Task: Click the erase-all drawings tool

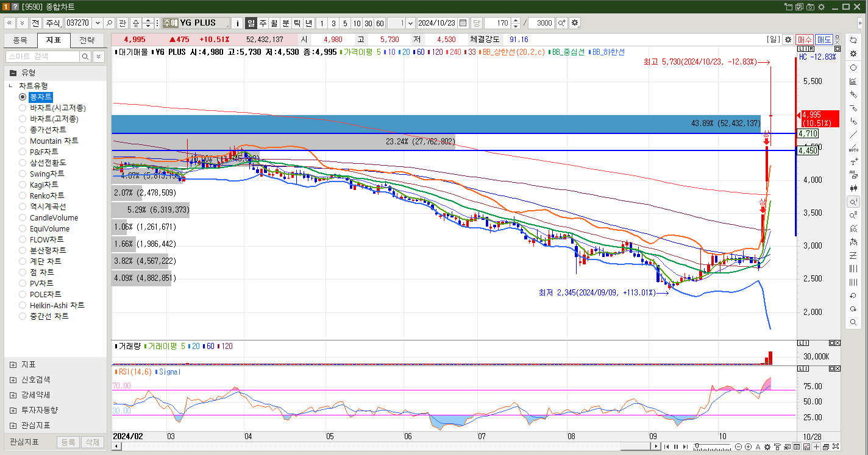Action: (853, 175)
